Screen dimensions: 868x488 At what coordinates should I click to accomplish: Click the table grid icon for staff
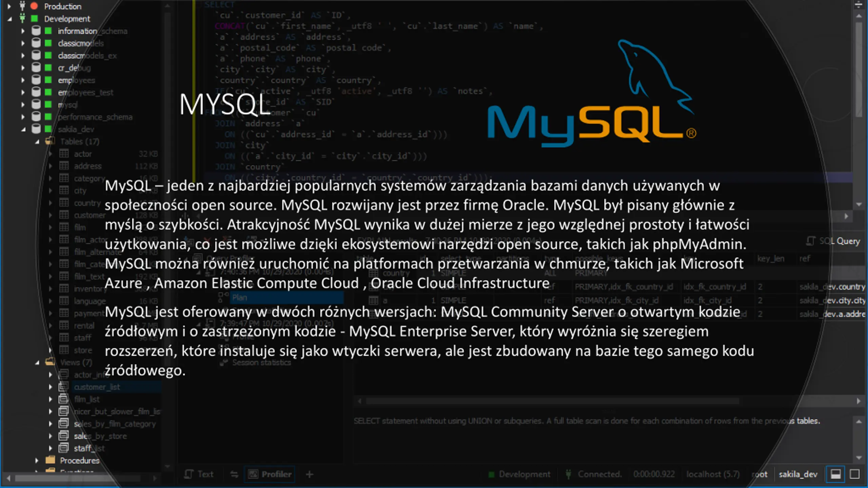64,338
